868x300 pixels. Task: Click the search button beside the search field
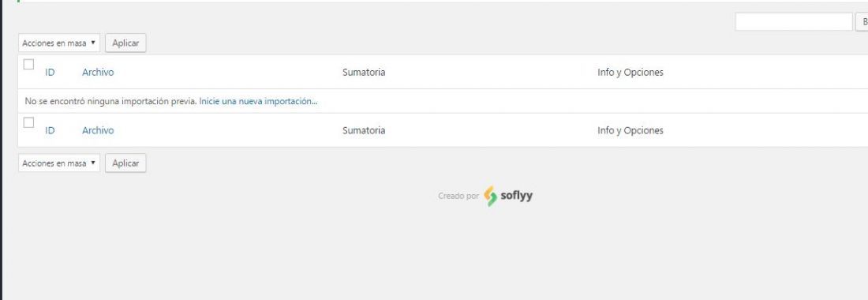862,21
